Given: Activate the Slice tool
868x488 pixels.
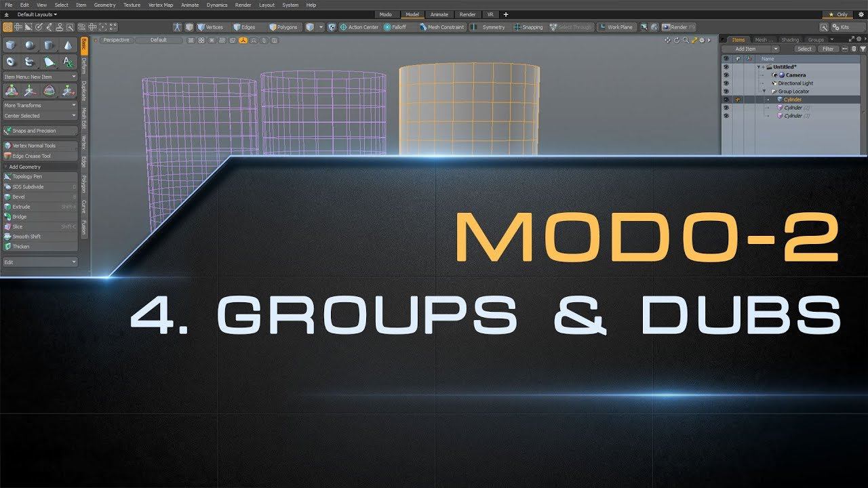Looking at the screenshot, I should tap(40, 226).
